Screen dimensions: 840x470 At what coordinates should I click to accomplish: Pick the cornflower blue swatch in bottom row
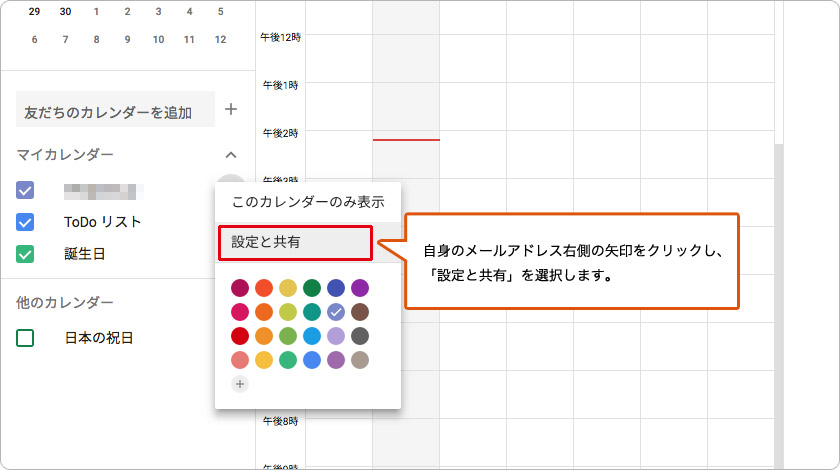coord(312,360)
